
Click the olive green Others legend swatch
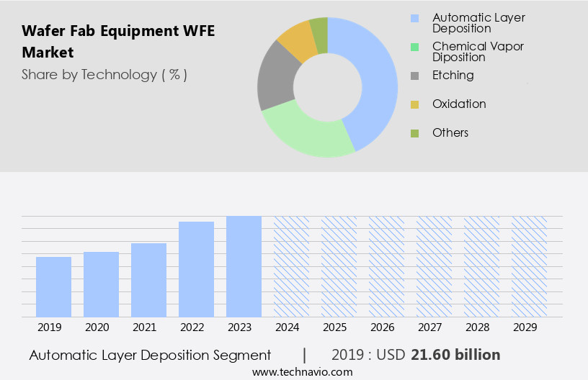tap(414, 133)
